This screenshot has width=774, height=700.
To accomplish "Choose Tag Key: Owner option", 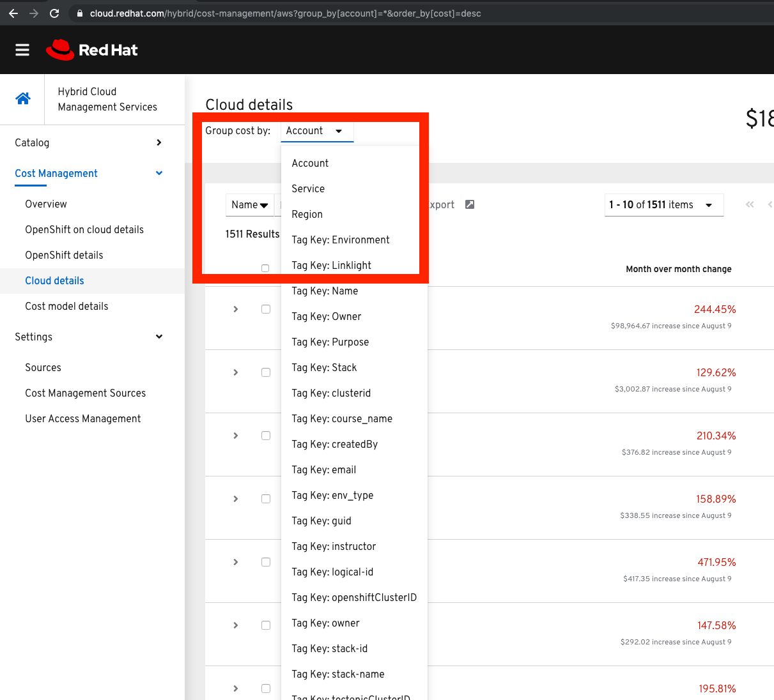I will coord(354,317).
